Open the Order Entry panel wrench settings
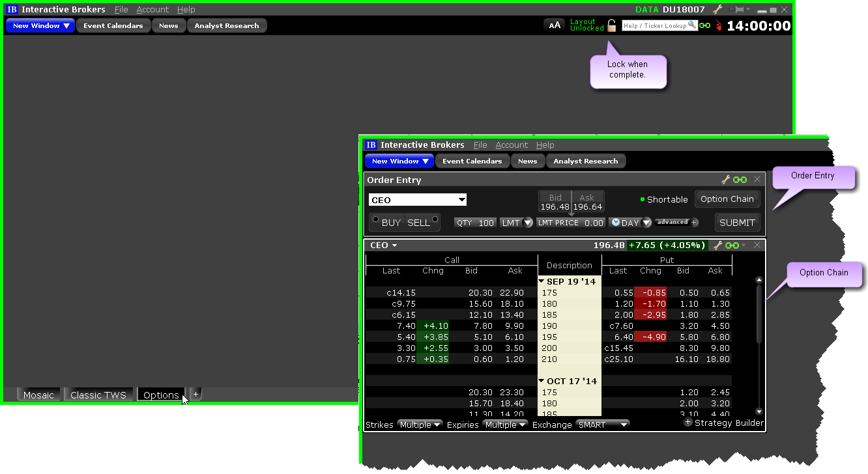868x474 pixels. (x=725, y=180)
